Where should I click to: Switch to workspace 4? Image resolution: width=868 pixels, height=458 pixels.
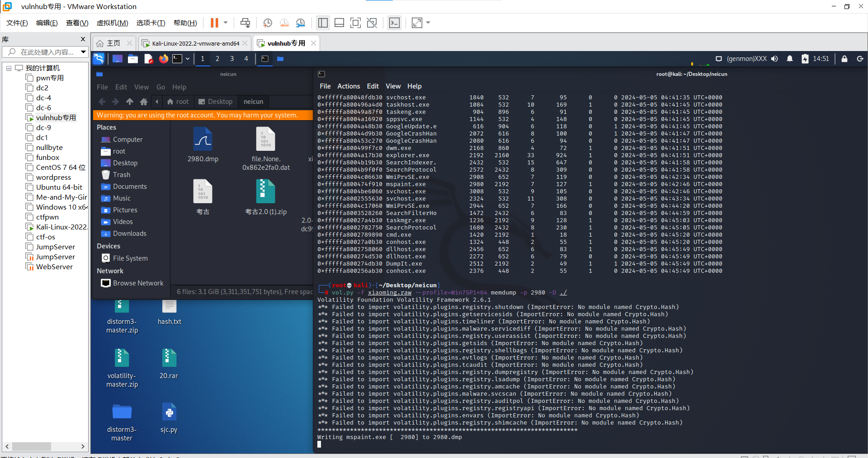[x=246, y=59]
